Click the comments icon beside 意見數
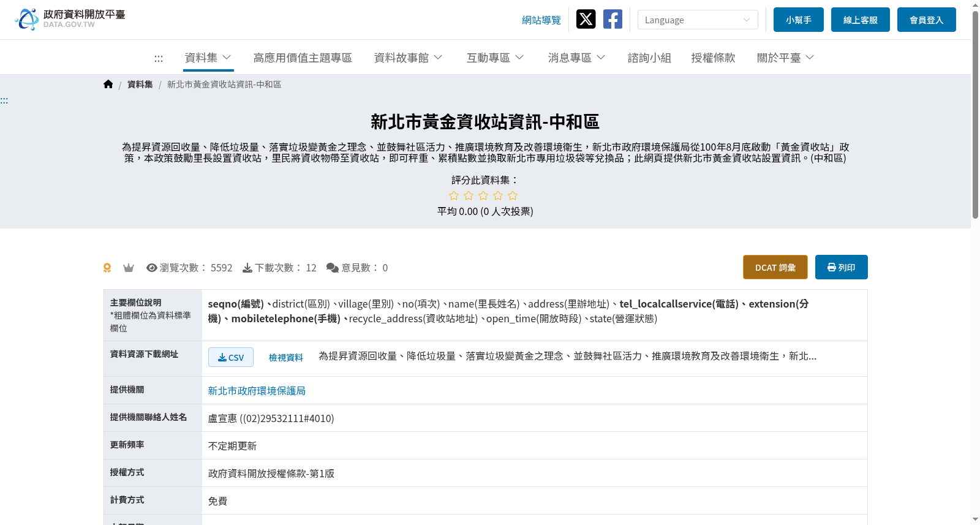 click(333, 268)
